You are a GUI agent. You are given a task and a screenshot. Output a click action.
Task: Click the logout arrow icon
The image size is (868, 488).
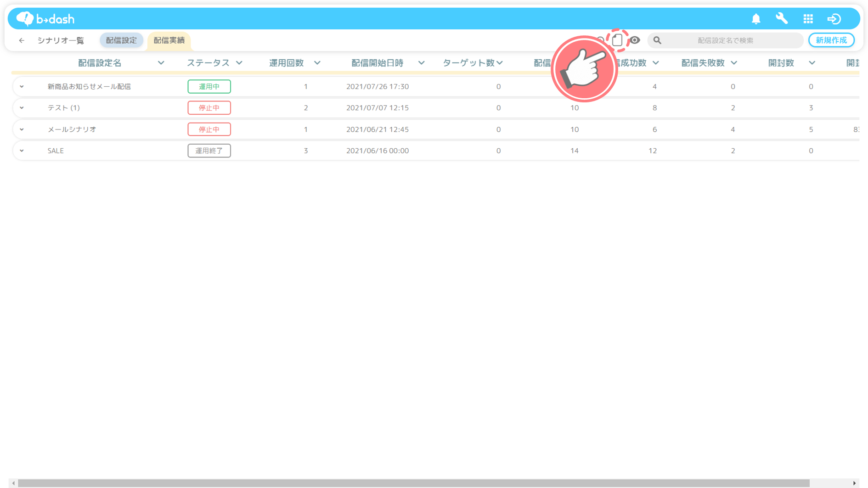(x=834, y=19)
